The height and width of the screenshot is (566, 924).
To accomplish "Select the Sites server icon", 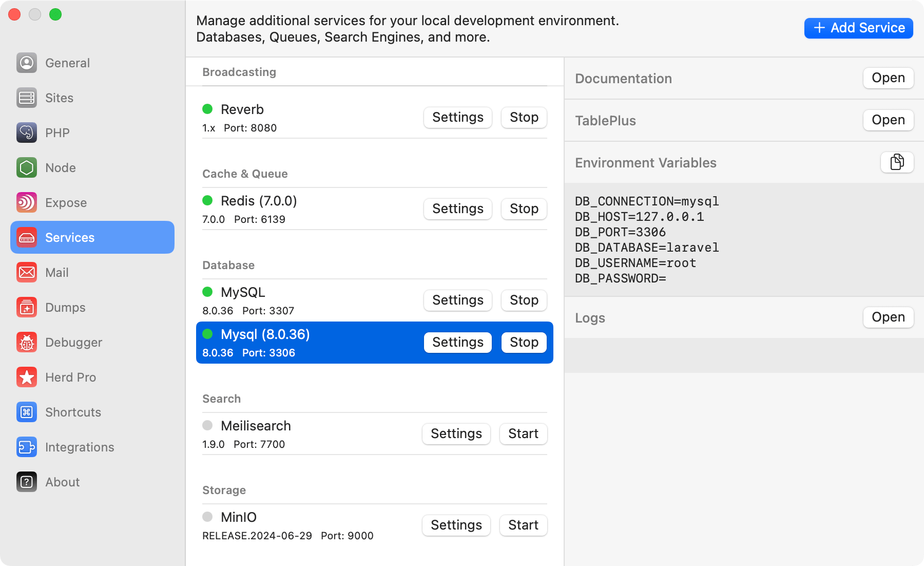I will 27,98.
